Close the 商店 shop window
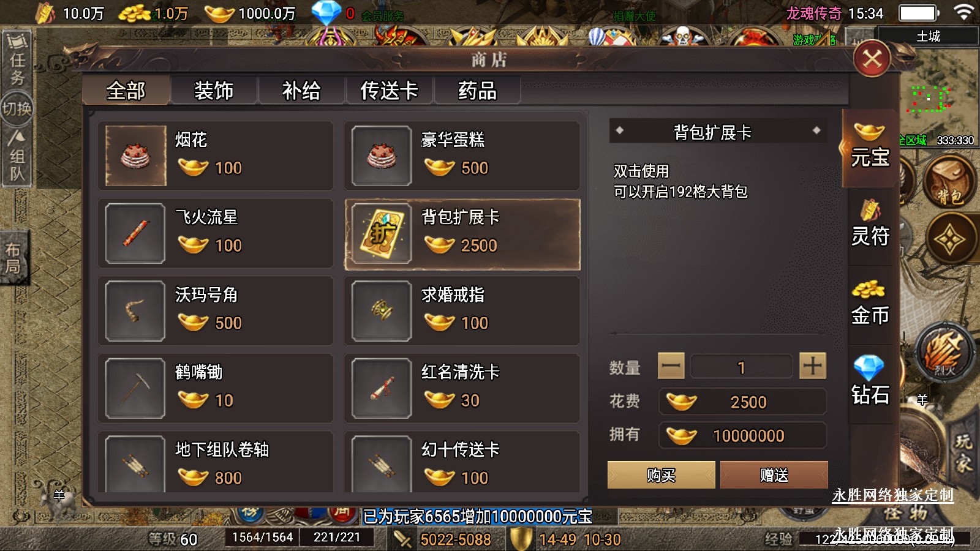The width and height of the screenshot is (980, 551). click(872, 59)
